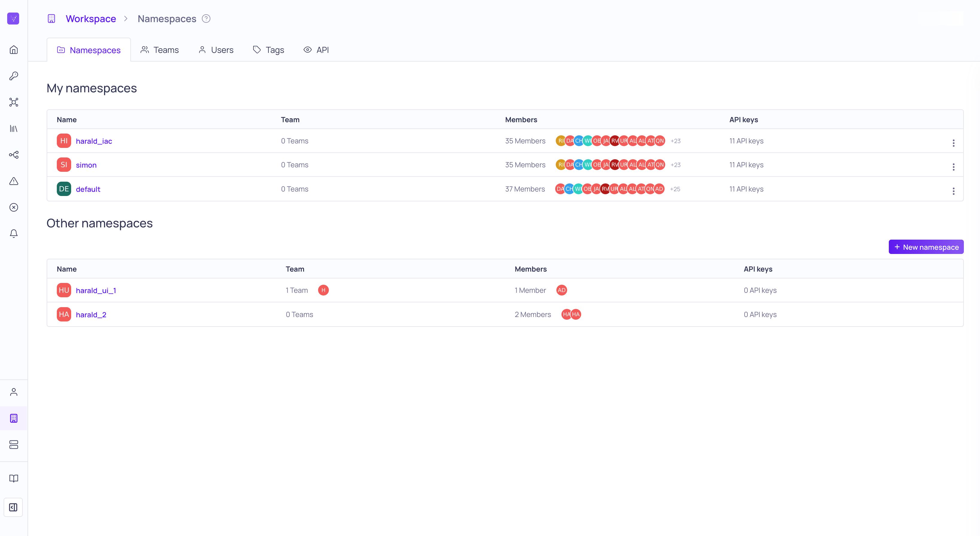980x536 pixels.
Task: Open the library books icon in sidebar
Action: tap(14, 128)
